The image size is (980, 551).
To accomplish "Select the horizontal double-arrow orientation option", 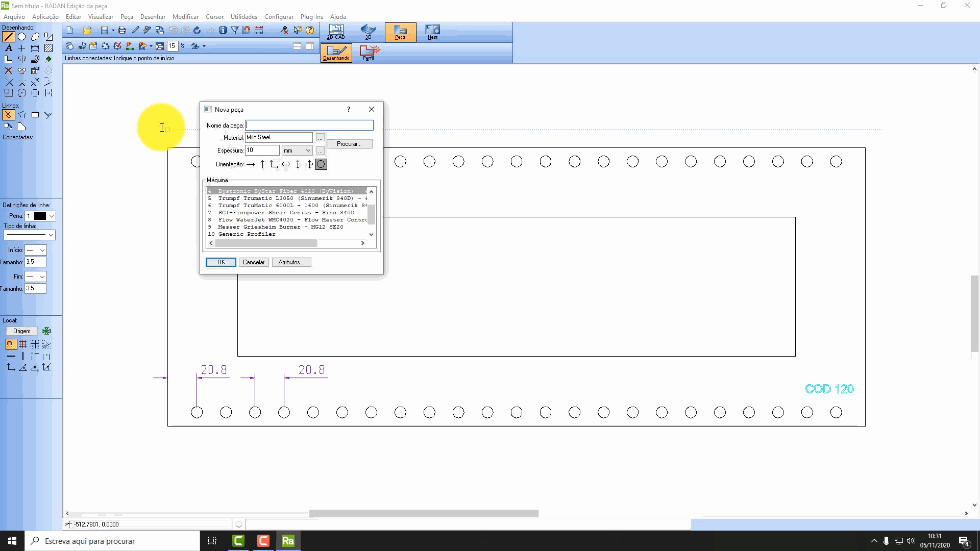I will point(286,164).
